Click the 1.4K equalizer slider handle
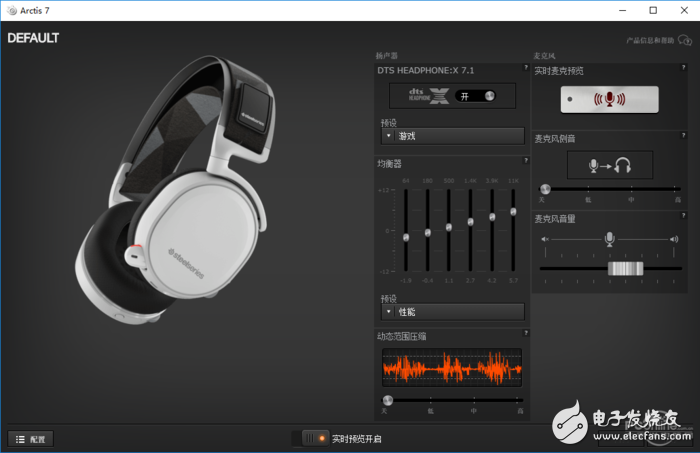This screenshot has height=453, width=700. [x=471, y=221]
